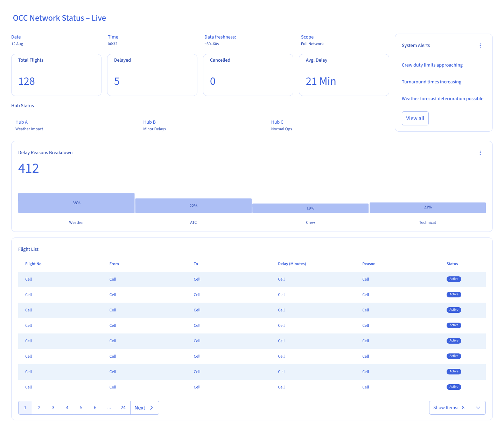The image size is (504, 427).
Task: Click the View all alerts button
Action: (415, 118)
